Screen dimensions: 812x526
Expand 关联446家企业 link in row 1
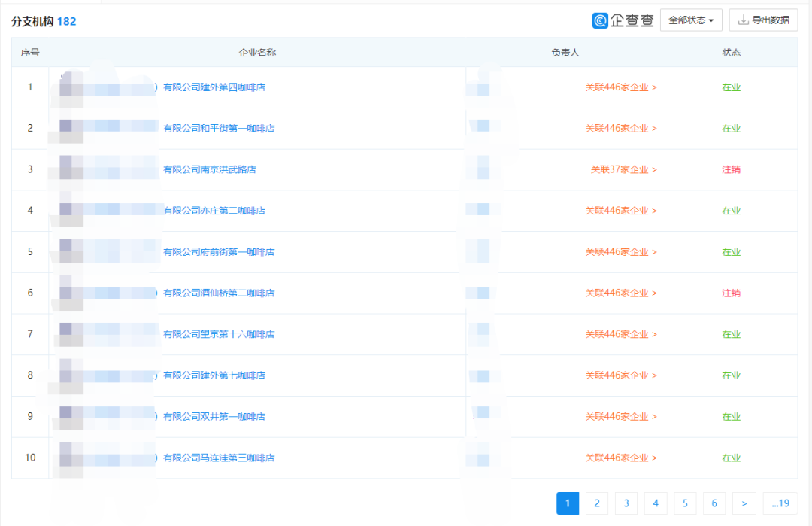(621, 87)
